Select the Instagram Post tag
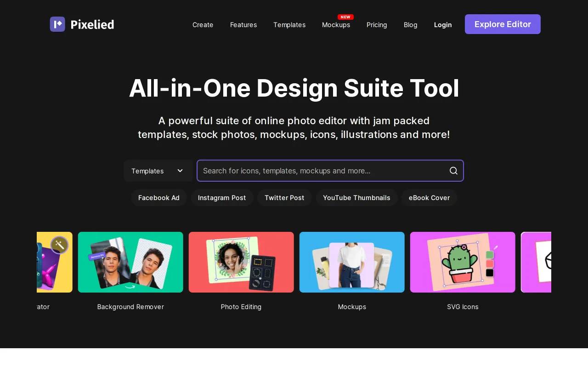Viewport: 588px width, 368px height. pos(222,198)
